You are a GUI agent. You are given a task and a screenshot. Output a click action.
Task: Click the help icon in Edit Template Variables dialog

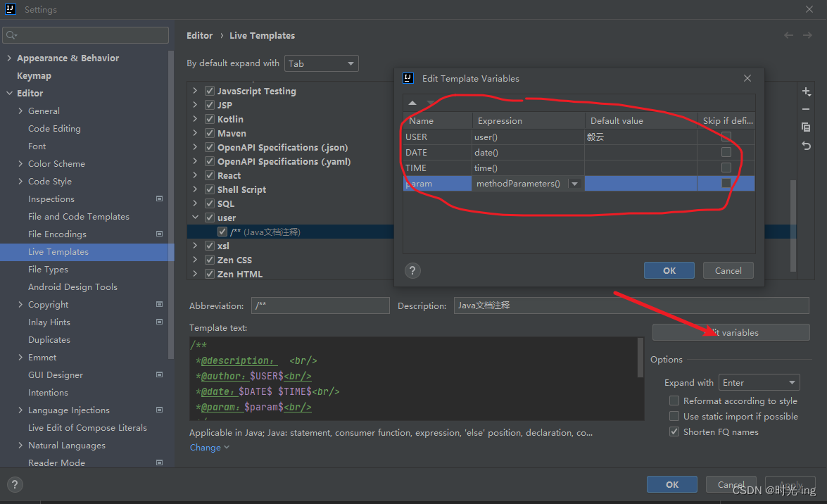412,270
